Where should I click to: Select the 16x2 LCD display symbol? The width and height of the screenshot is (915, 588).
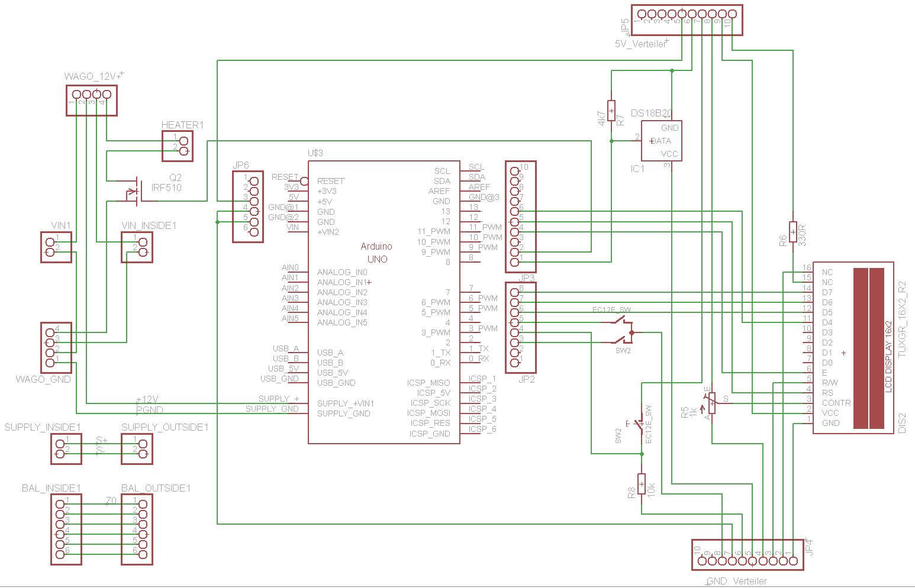pos(853,348)
